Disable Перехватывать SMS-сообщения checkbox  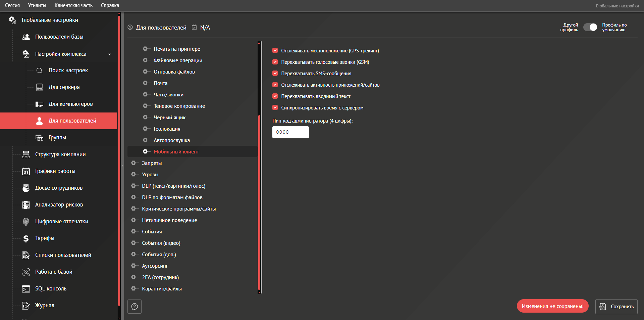(x=275, y=74)
